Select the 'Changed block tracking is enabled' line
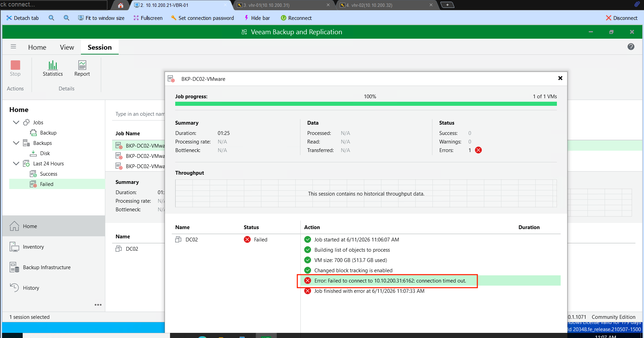The width and height of the screenshot is (644, 338). click(431, 270)
